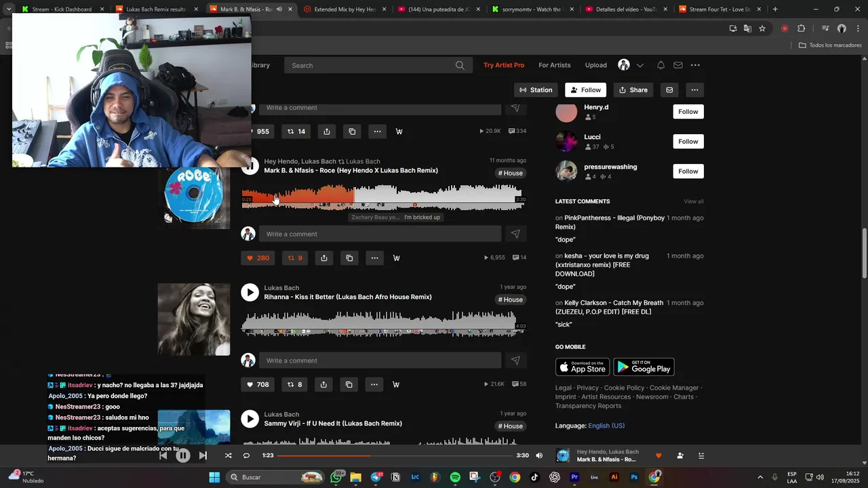Follow Lucci
Viewport: 868px width, 488px height.
coord(688,142)
